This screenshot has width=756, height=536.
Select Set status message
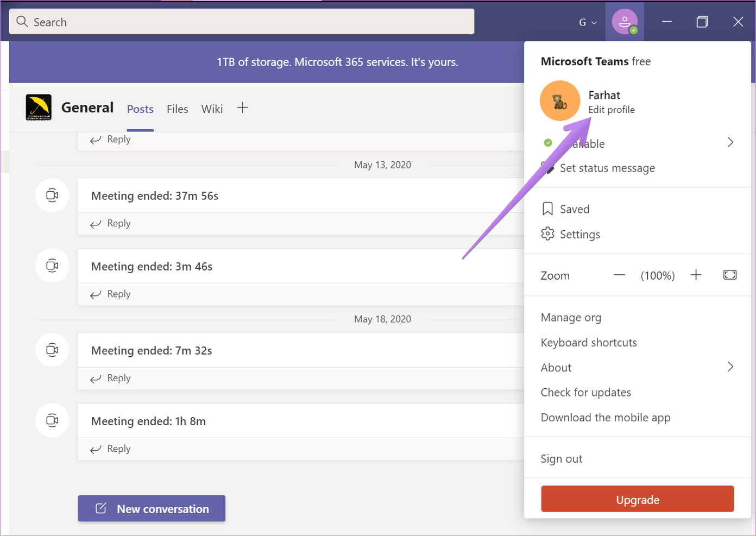[x=607, y=168]
